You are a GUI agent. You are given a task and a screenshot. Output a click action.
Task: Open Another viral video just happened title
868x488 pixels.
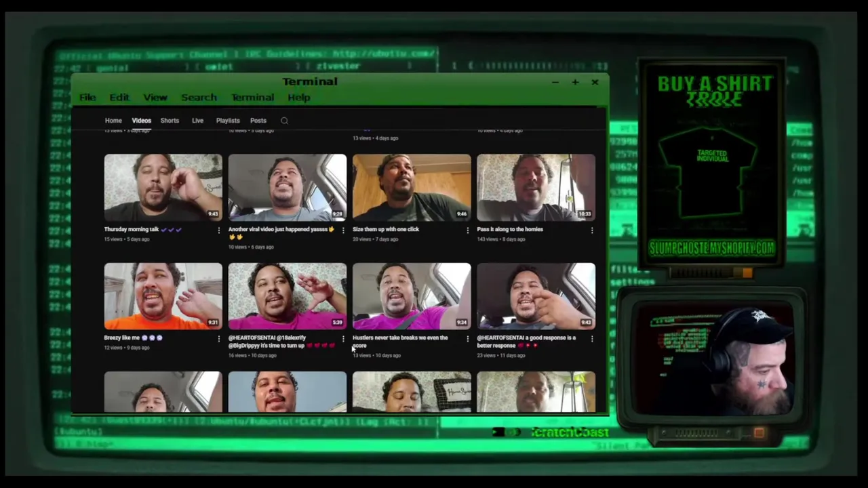(281, 233)
